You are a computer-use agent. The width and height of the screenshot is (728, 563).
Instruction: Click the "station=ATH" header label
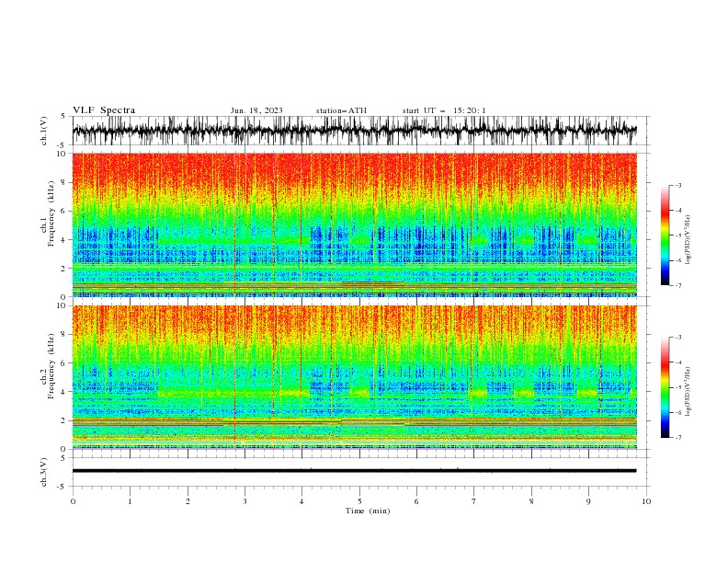[341, 110]
